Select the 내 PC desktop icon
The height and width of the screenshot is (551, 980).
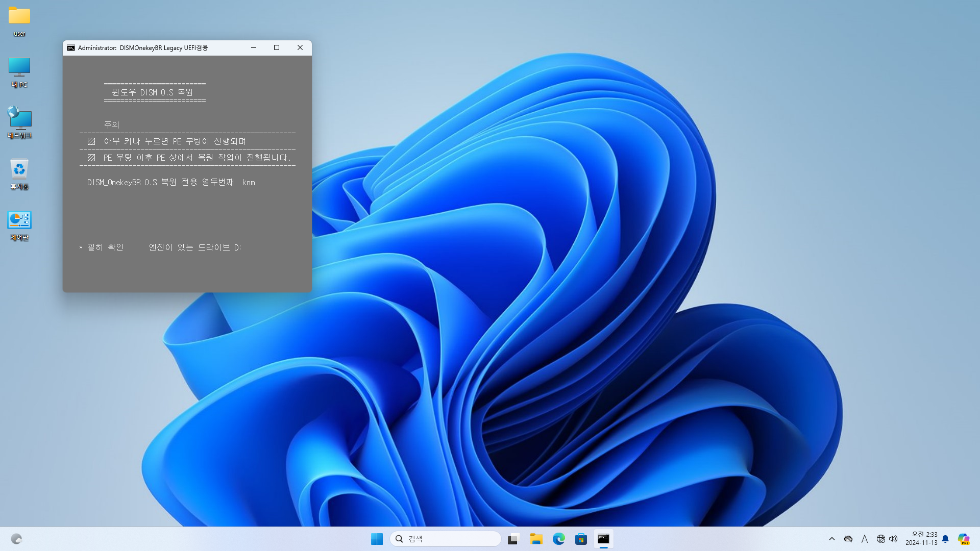pos(19,72)
